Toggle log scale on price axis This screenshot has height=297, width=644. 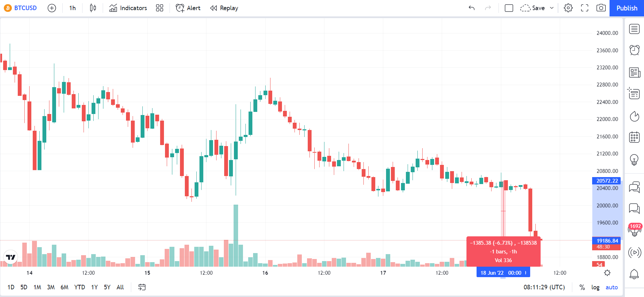point(595,287)
